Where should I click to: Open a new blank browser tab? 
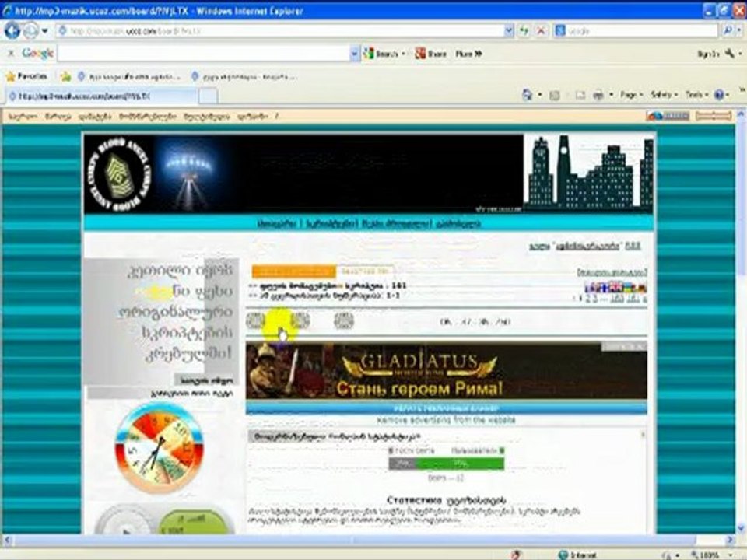tap(208, 96)
